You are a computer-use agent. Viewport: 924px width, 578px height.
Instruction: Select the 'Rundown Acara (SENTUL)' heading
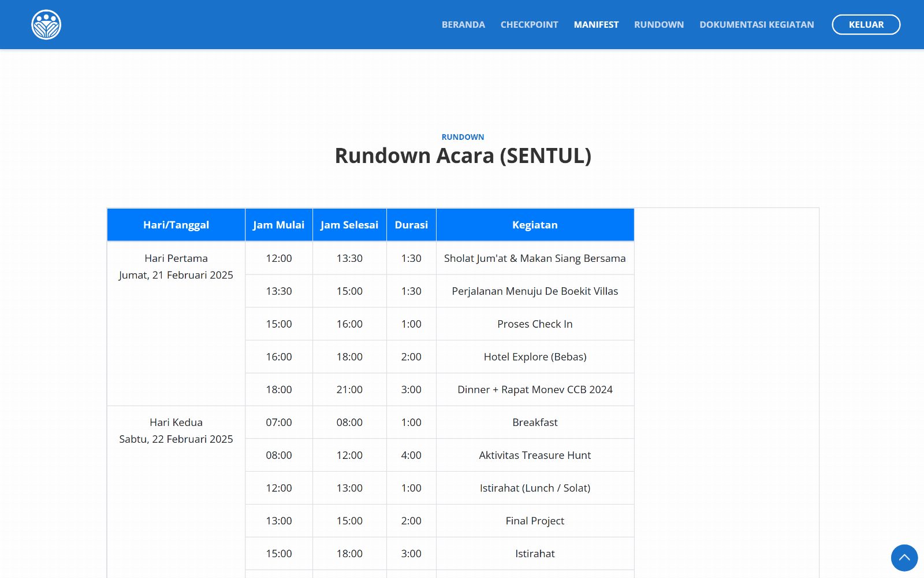pos(463,155)
